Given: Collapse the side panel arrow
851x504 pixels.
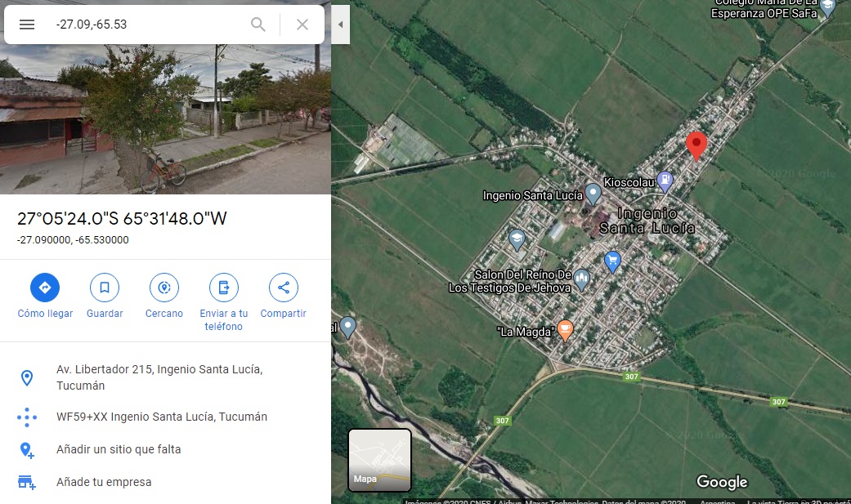Looking at the screenshot, I should [340, 25].
